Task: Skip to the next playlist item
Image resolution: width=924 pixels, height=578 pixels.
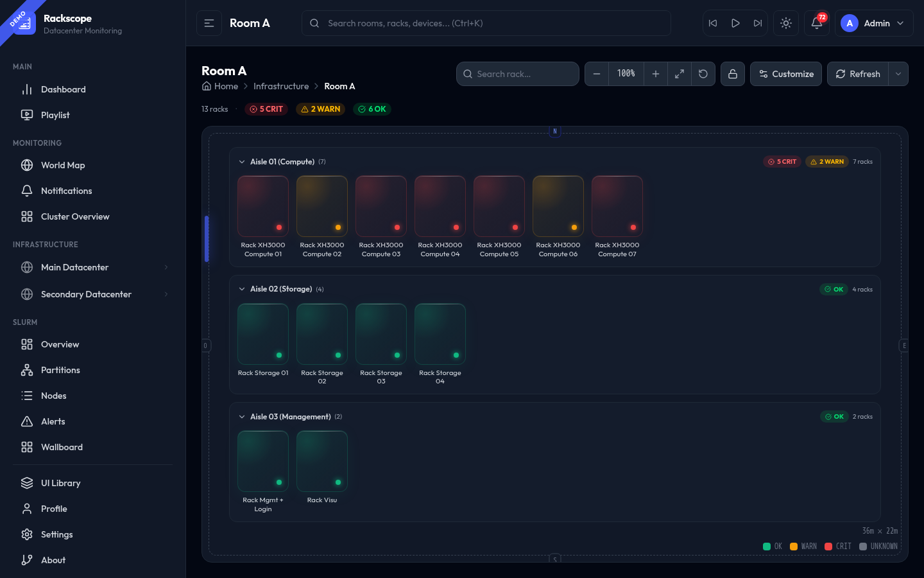Action: [758, 23]
